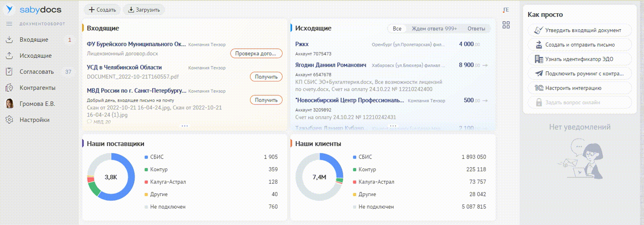644x225 pixels.
Task: Click the clients 7,4M donut chart
Action: [319, 177]
